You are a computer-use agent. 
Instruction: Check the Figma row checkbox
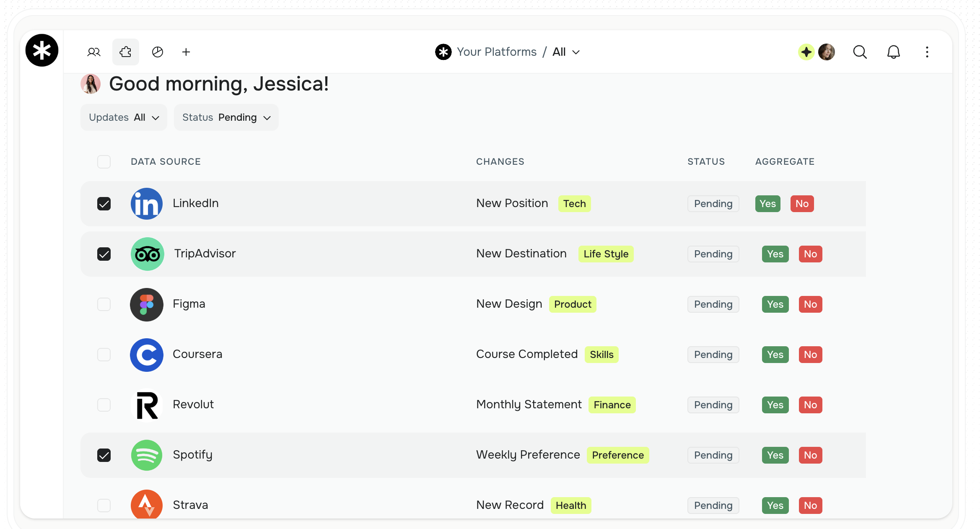tap(104, 304)
